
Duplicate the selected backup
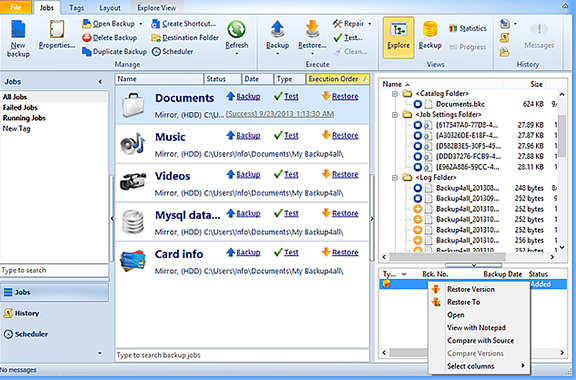pyautogui.click(x=114, y=52)
